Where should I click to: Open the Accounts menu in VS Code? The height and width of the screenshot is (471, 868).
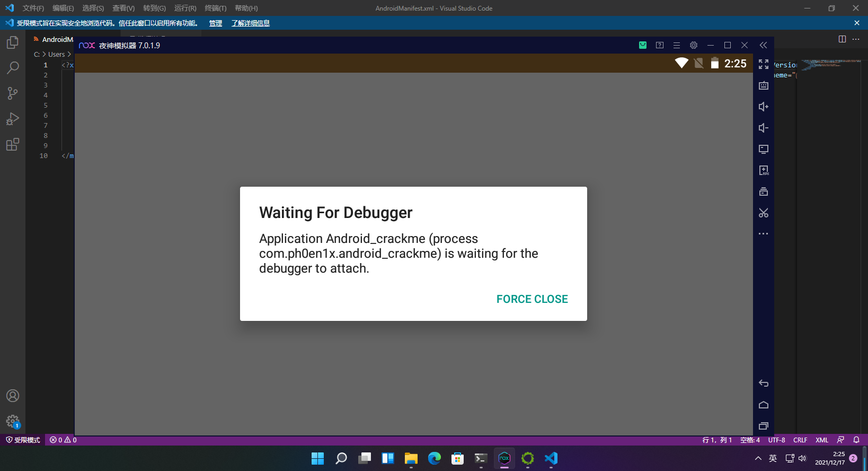[13, 396]
